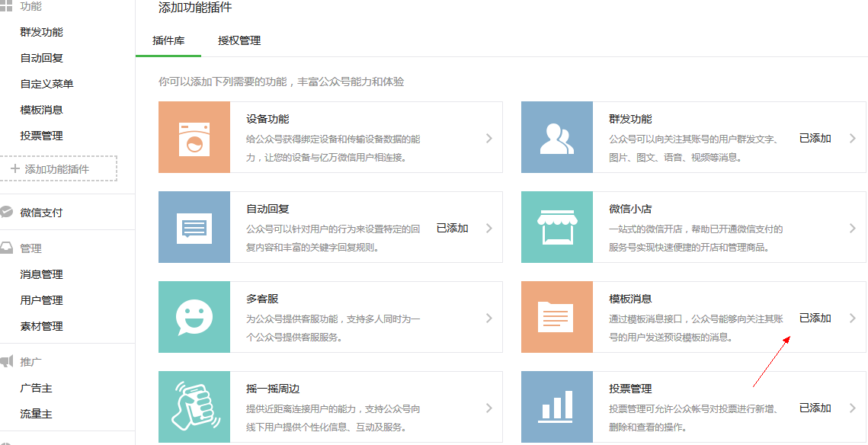Image resolution: width=868 pixels, height=445 pixels.
Task: Click the smiley bubble icon for 多客服
Action: click(194, 317)
